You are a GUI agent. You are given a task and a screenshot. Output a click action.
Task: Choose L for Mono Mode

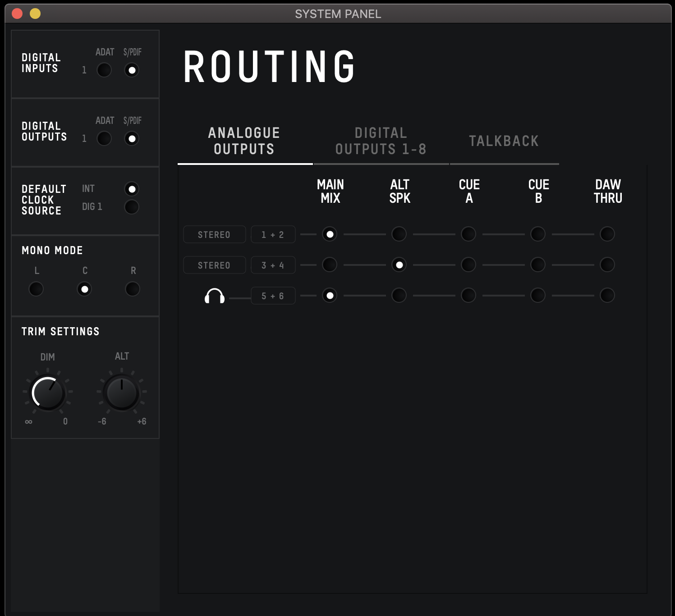click(x=36, y=289)
